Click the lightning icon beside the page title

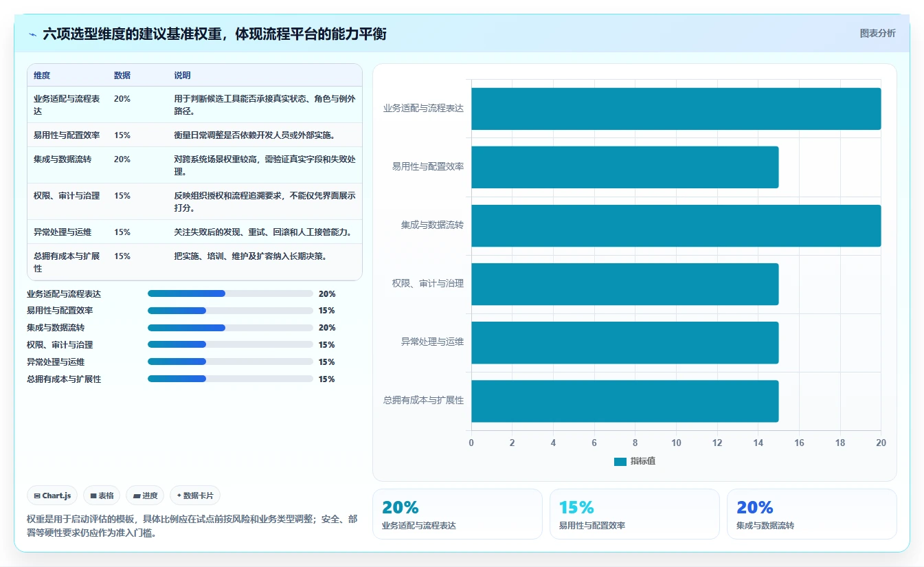(x=33, y=34)
